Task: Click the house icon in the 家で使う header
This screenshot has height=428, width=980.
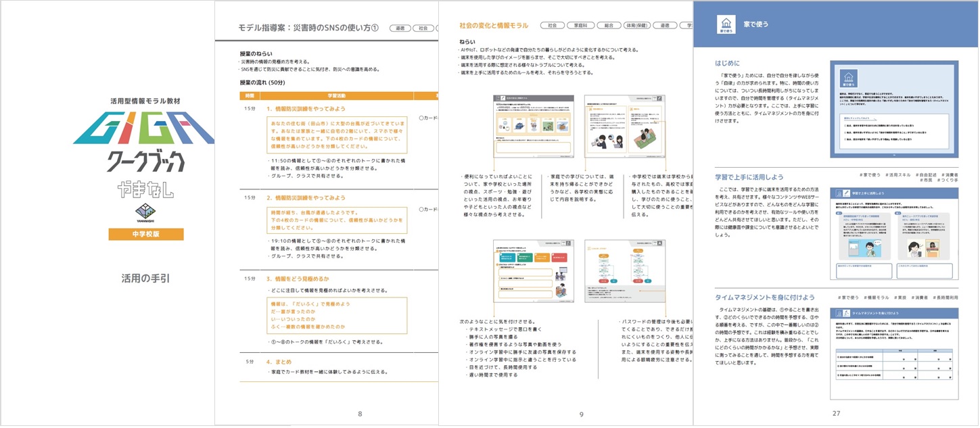Action: (726, 24)
